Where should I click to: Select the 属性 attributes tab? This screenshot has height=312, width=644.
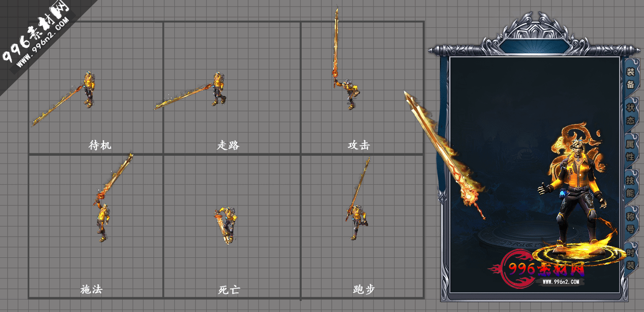coord(630,150)
